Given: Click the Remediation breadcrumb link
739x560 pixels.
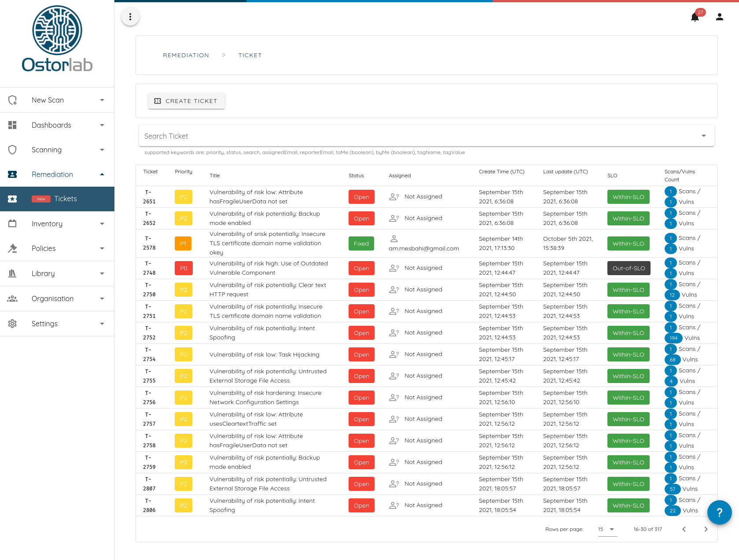Looking at the screenshot, I should coord(186,55).
